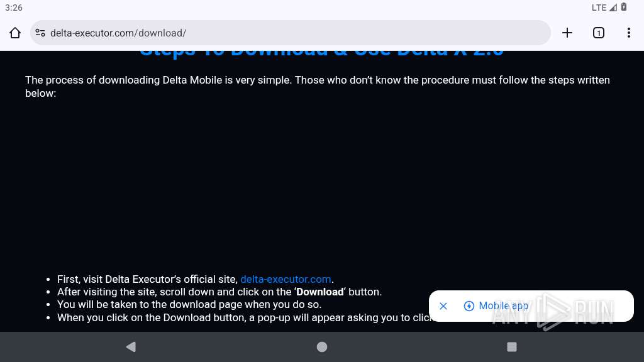Image resolution: width=644 pixels, height=362 pixels.
Task: Click 'When you click on the Download button' line
Action: (x=245, y=317)
